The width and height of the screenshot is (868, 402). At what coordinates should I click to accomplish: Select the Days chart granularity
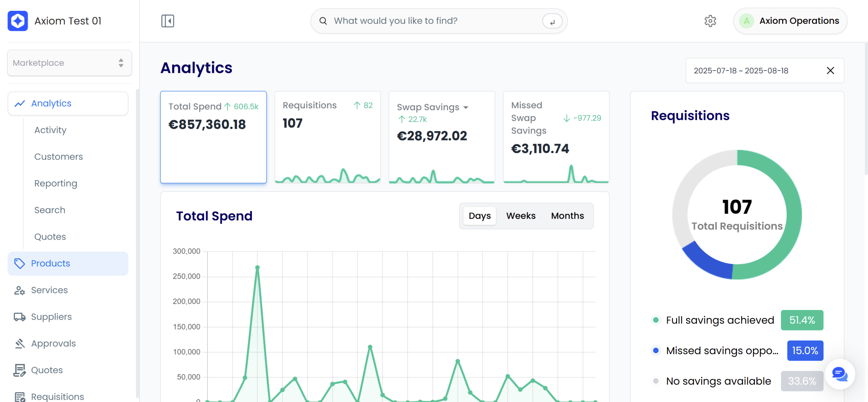click(x=479, y=216)
